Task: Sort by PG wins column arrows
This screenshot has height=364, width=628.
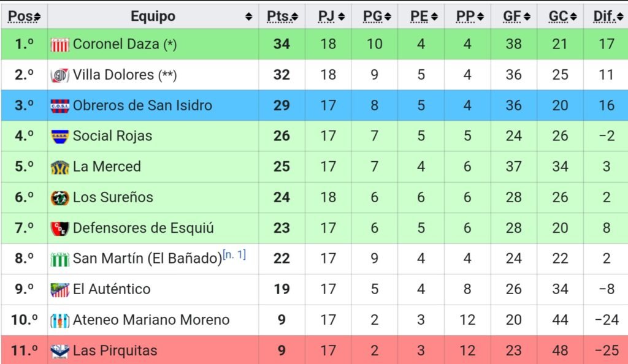Action: click(388, 17)
